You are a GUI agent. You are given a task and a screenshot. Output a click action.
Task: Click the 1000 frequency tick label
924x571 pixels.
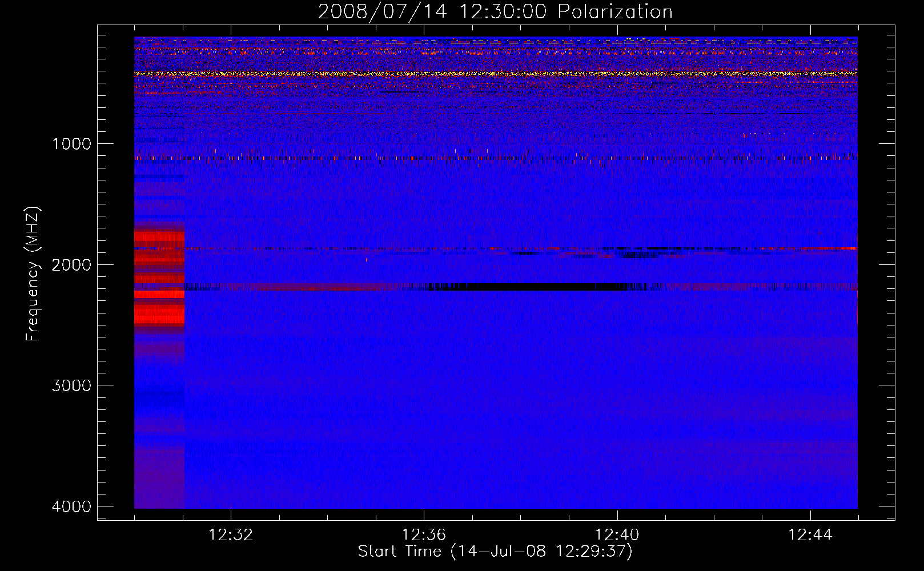click(x=71, y=143)
